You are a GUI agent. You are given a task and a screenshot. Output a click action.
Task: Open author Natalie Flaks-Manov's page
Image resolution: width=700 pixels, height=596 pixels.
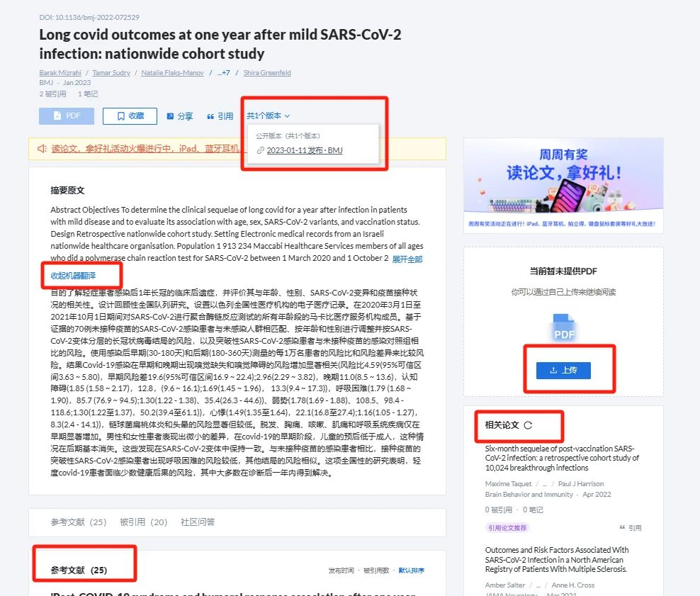coord(172,73)
